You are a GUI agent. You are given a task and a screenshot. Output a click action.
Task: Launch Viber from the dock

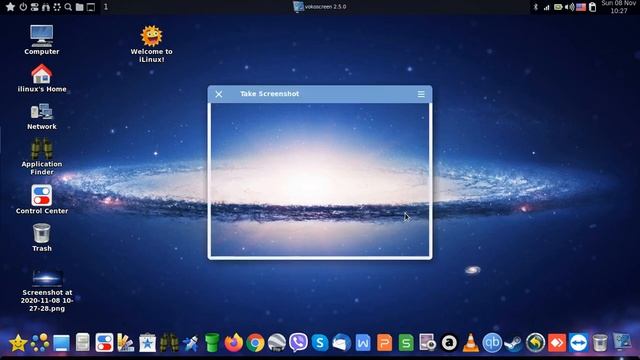(298, 343)
